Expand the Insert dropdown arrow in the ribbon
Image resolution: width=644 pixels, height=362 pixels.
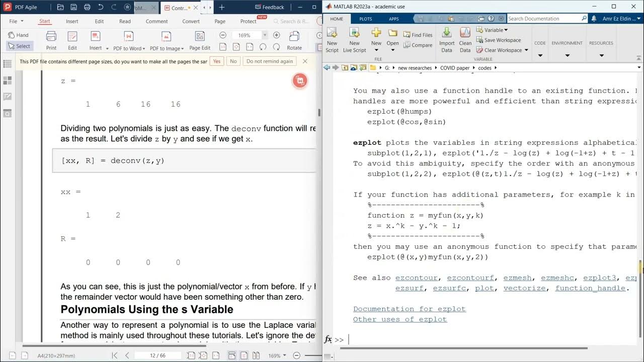tap(107, 48)
